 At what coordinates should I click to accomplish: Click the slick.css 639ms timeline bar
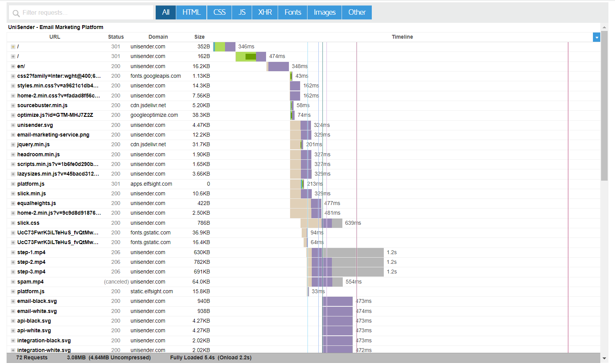[x=321, y=223]
